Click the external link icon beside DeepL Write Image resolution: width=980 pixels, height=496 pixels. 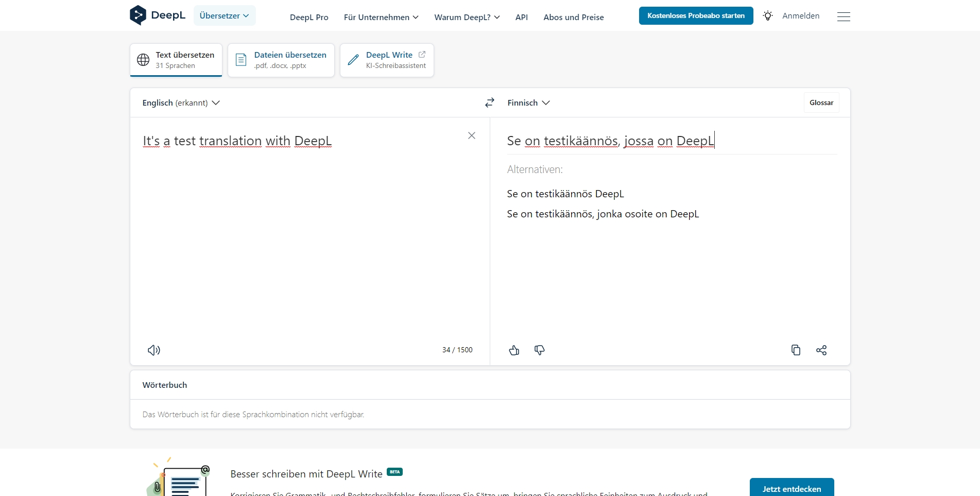[x=422, y=54]
